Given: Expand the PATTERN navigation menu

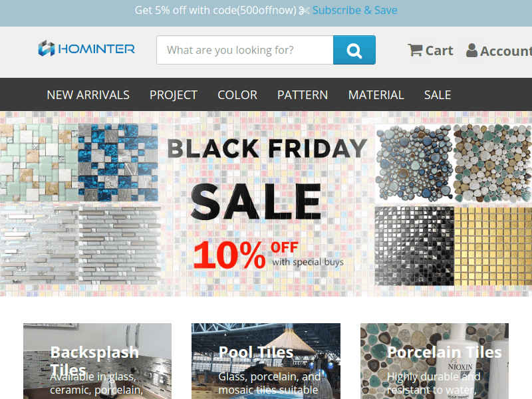Looking at the screenshot, I should click(303, 94).
